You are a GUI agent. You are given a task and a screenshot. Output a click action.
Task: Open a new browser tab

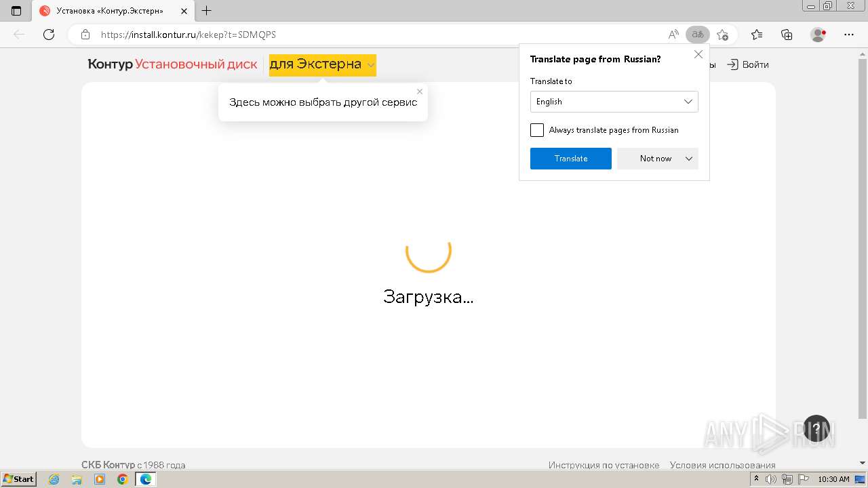(207, 11)
